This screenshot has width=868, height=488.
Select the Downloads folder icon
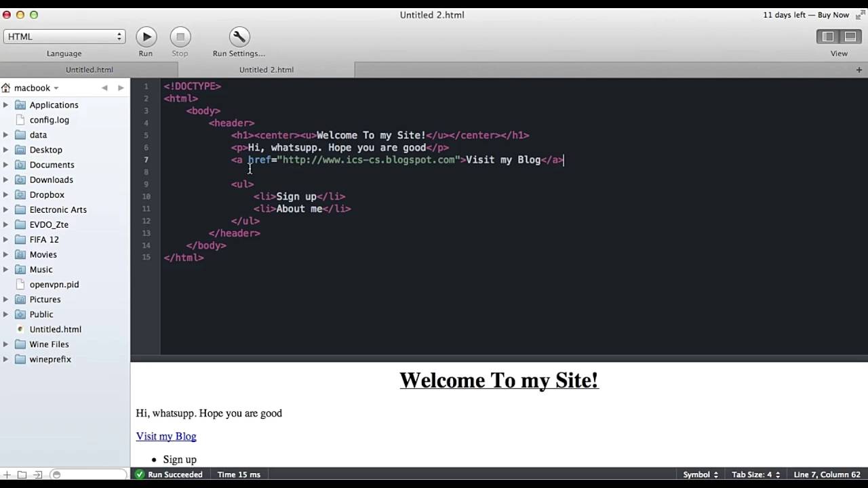pos(20,180)
